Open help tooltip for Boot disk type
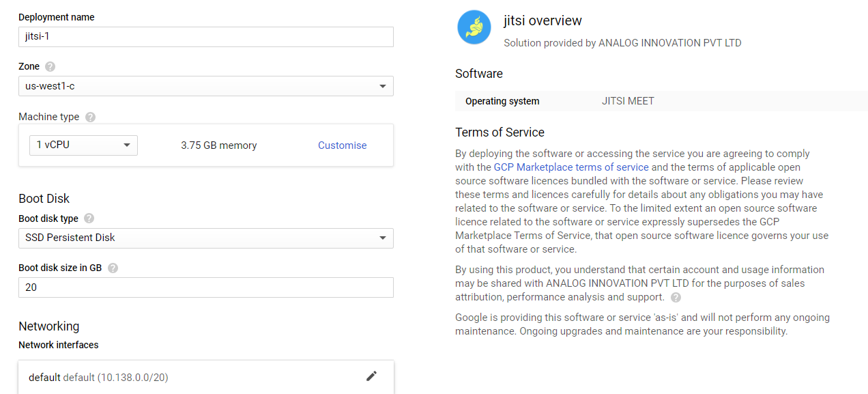The image size is (868, 394). 89,219
